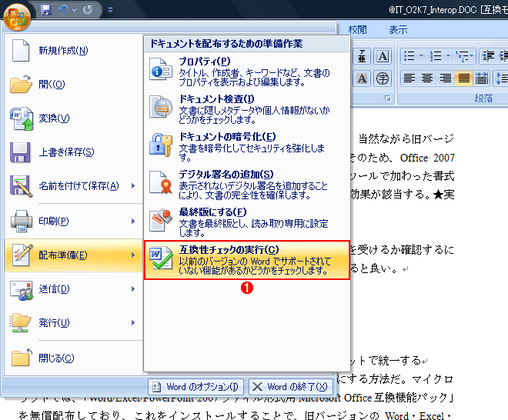Click the character shading A icon
The height and width of the screenshot is (420, 508).
[362, 78]
